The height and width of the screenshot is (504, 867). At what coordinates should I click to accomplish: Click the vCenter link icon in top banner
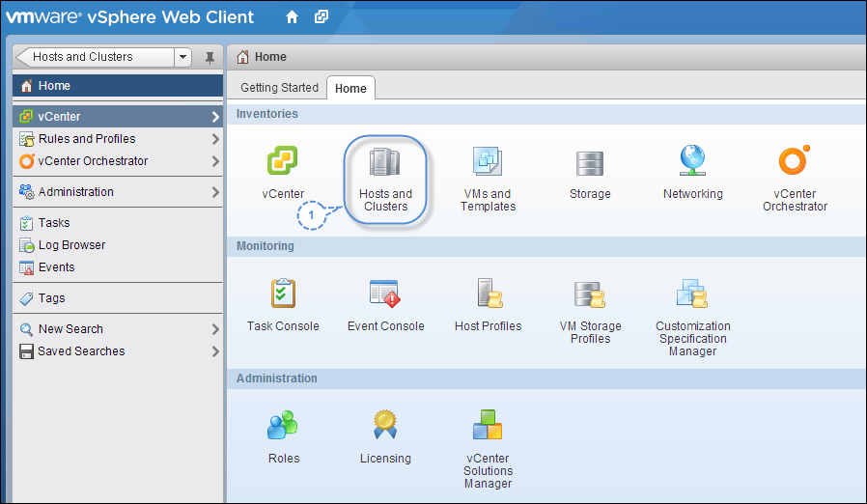tap(322, 16)
